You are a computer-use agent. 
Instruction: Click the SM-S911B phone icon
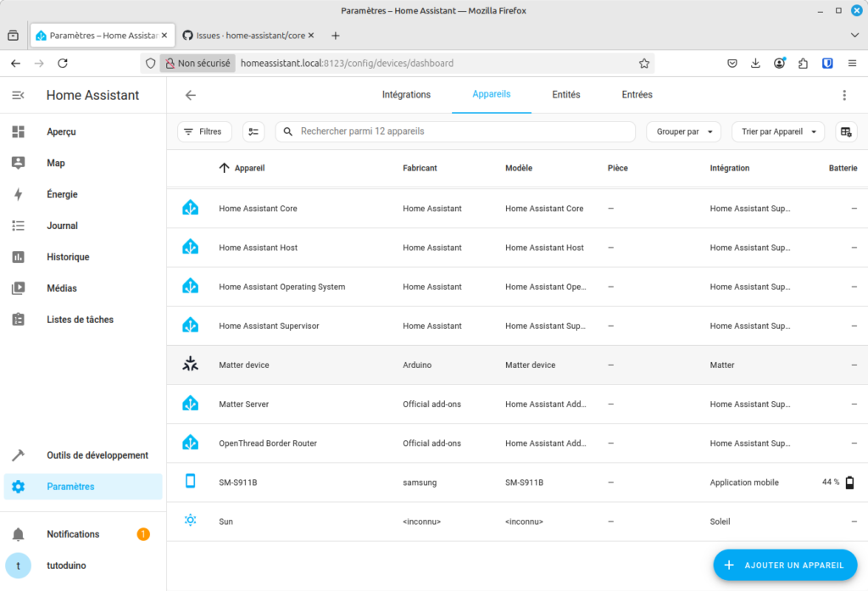click(191, 482)
